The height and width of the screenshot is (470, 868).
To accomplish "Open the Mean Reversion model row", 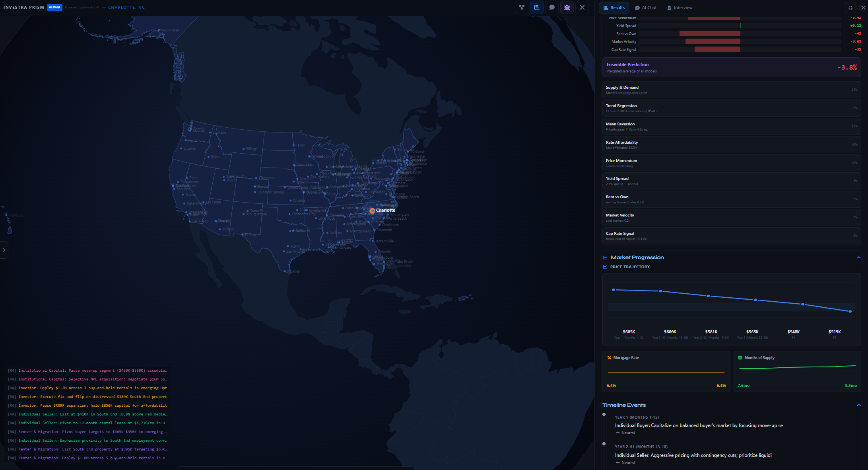I will [x=731, y=127].
